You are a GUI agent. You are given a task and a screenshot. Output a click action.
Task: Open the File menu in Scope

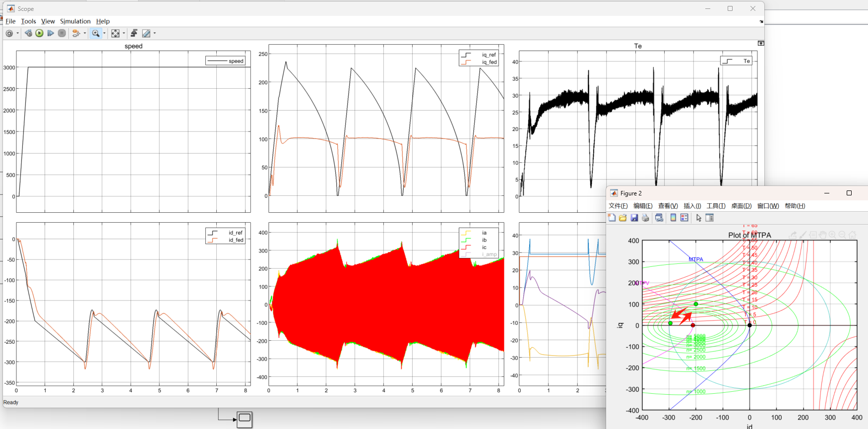click(10, 21)
